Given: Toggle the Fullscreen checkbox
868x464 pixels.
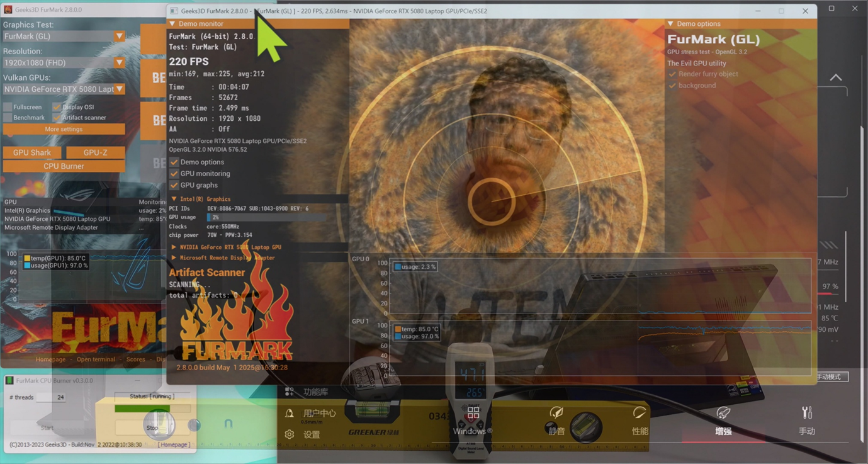Looking at the screenshot, I should tap(8, 107).
